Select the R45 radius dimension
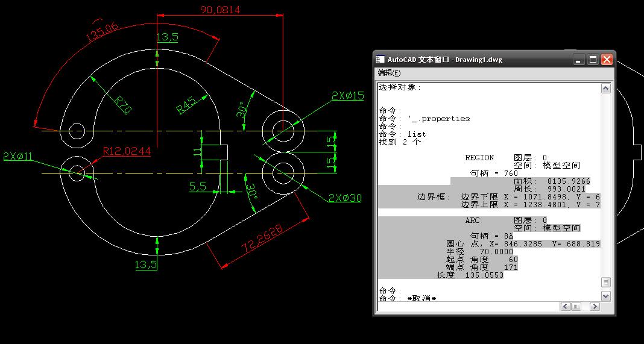Screen dimensions: 644x344 186,105
